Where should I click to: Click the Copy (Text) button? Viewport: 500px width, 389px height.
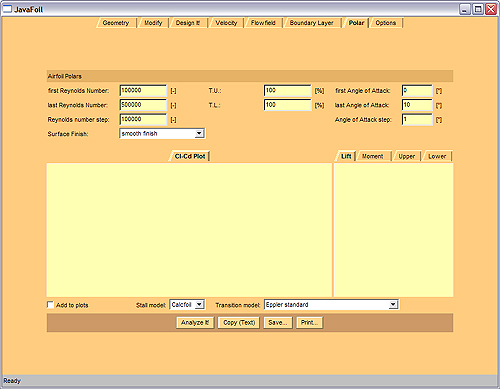pyautogui.click(x=239, y=323)
